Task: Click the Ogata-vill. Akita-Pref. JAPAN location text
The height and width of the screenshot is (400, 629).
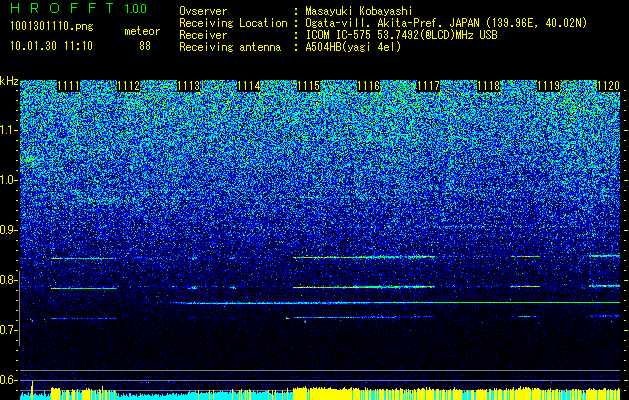Action: [446, 23]
